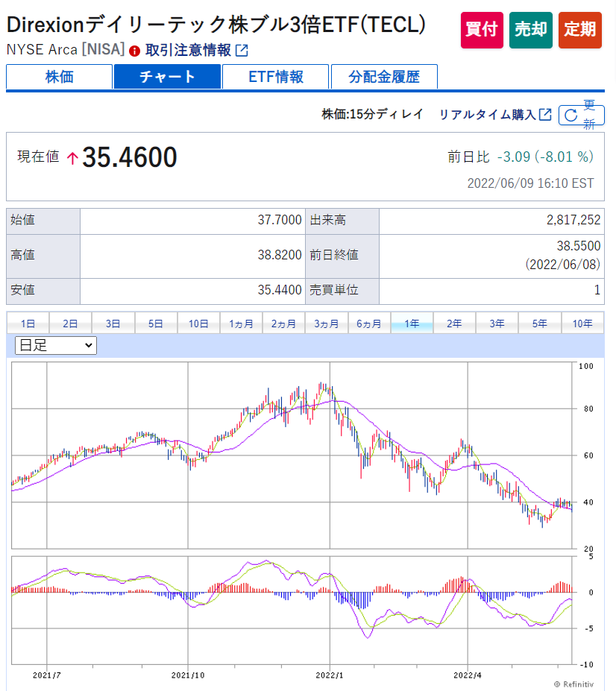The image size is (616, 691).
Task: Select the 1日 chart period
Action: click(28, 324)
